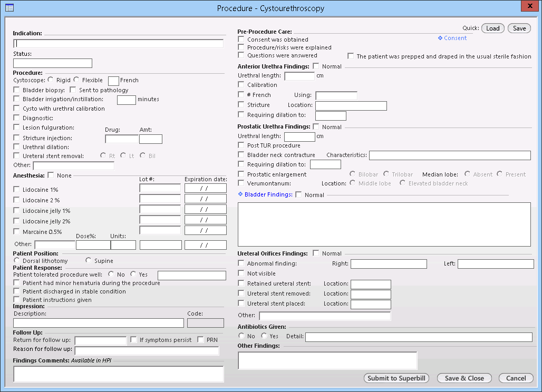Tick the Diagnostic checkbox
The image size is (542, 392).
[x=16, y=118]
